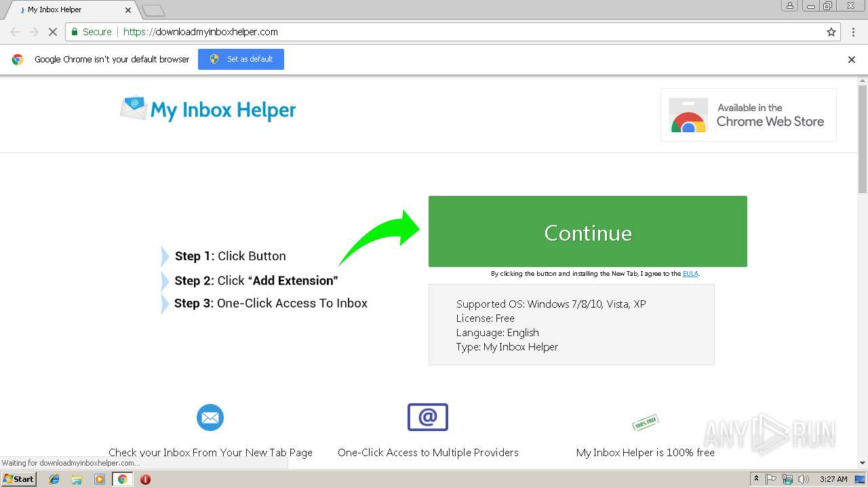
Task: Click the vertical scrollbar thumb
Action: 863,140
